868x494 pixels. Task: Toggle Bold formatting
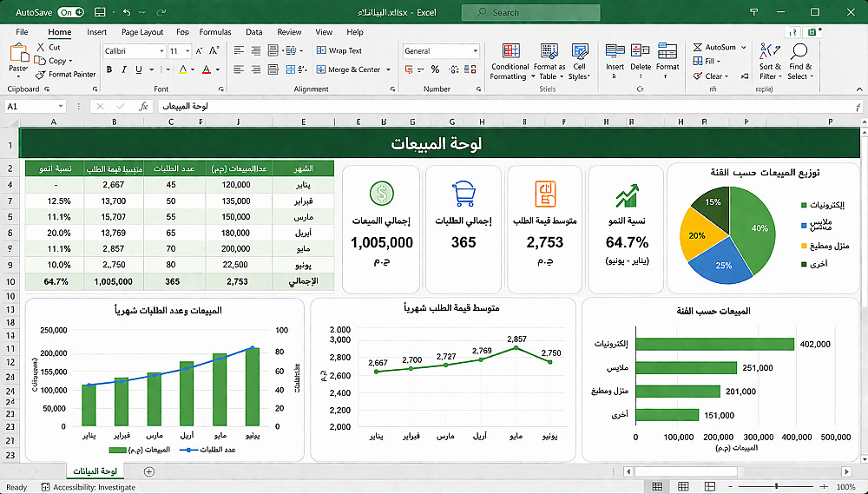[x=110, y=69]
